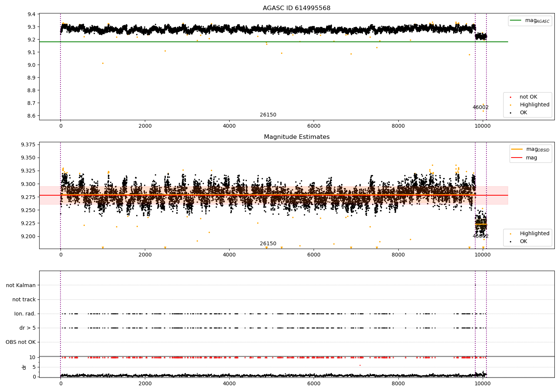Click the '9.275' y-axis tick label
The width and height of the screenshot is (560, 392).
click(x=29, y=197)
